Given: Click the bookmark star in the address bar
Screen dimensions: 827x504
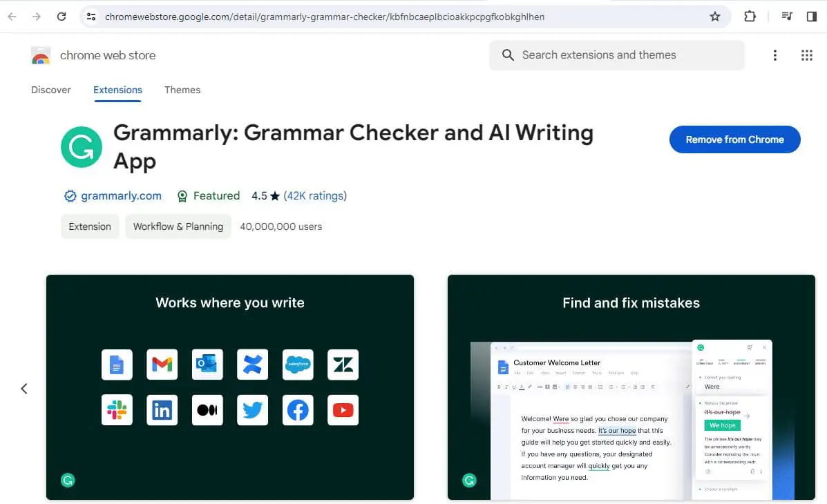Looking at the screenshot, I should click(x=715, y=16).
